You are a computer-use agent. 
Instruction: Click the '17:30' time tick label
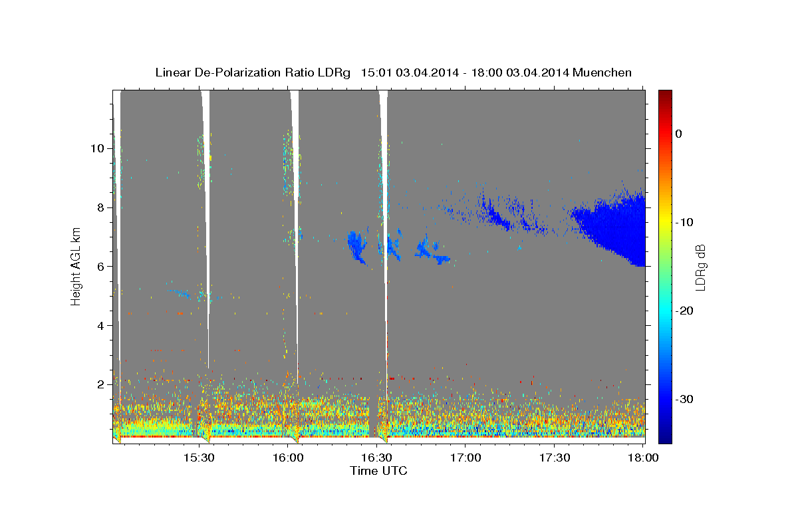554,458
